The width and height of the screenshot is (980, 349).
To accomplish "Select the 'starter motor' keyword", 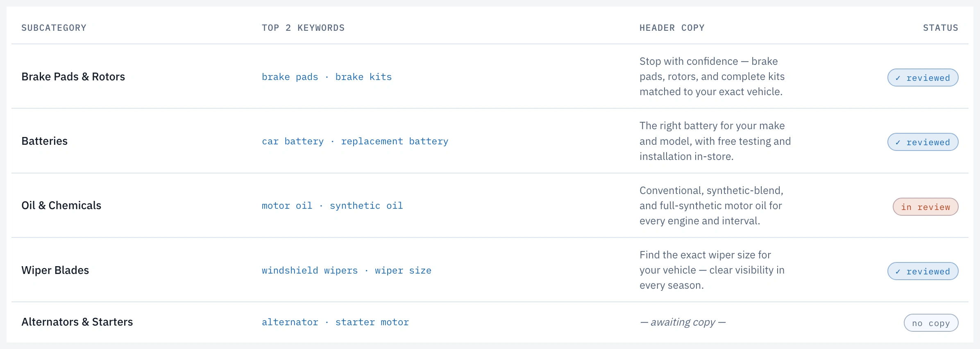I will tap(372, 322).
